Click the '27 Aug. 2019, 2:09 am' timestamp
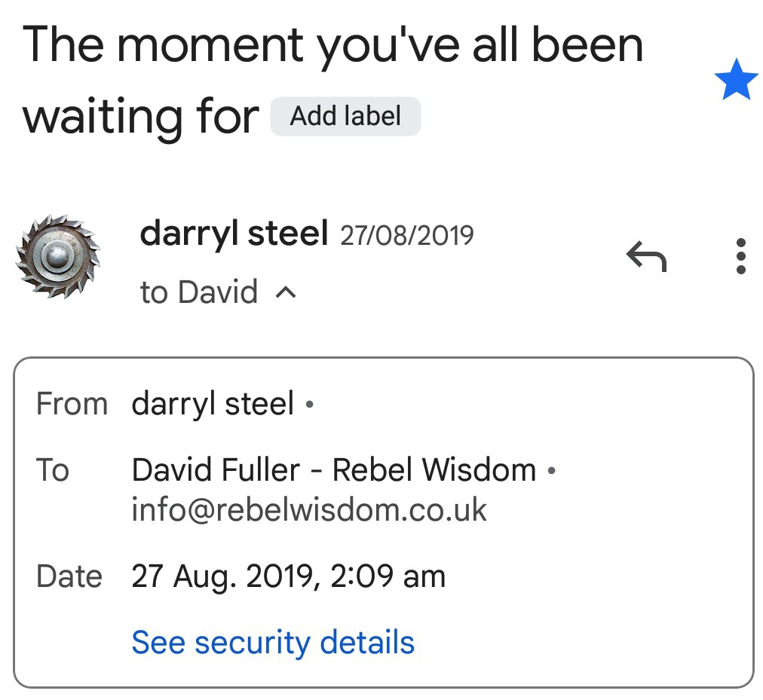This screenshot has height=700, width=763. point(288,576)
